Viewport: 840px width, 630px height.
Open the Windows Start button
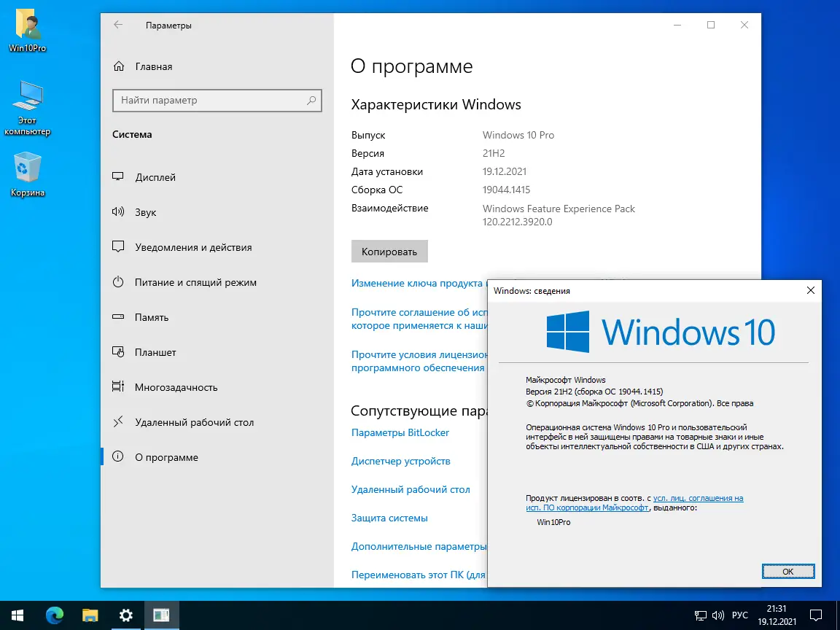17,615
